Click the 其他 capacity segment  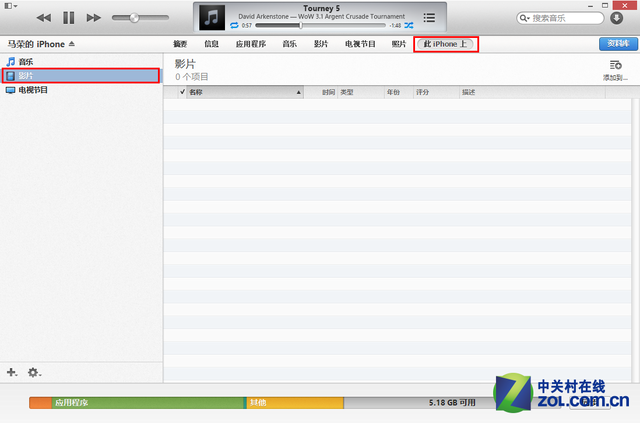(295, 403)
